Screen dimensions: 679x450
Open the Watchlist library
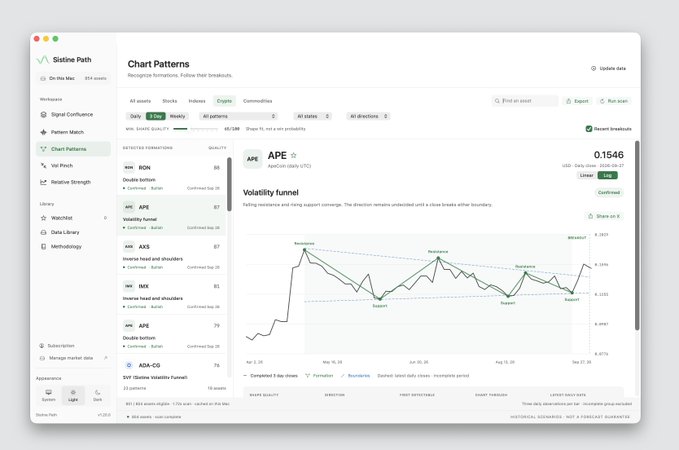point(72,218)
